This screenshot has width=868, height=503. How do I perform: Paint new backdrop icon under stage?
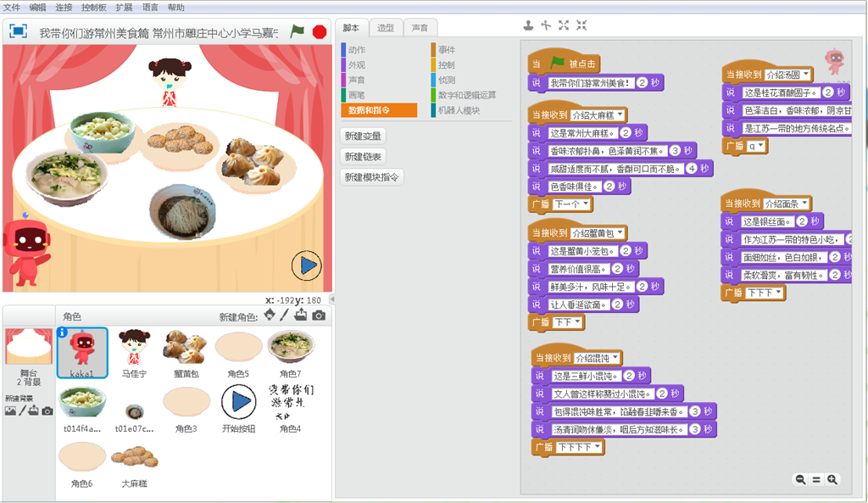click(22, 411)
